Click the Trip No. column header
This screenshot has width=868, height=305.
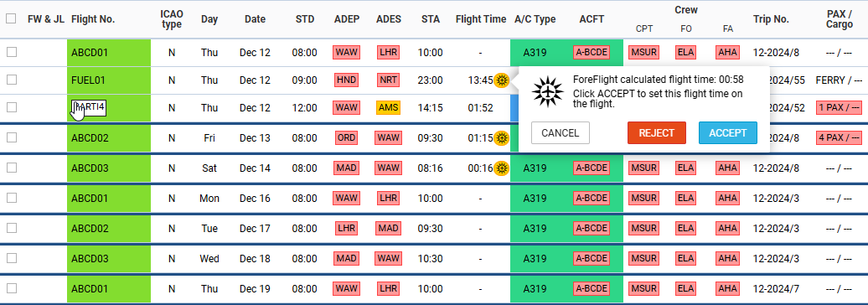(x=771, y=18)
